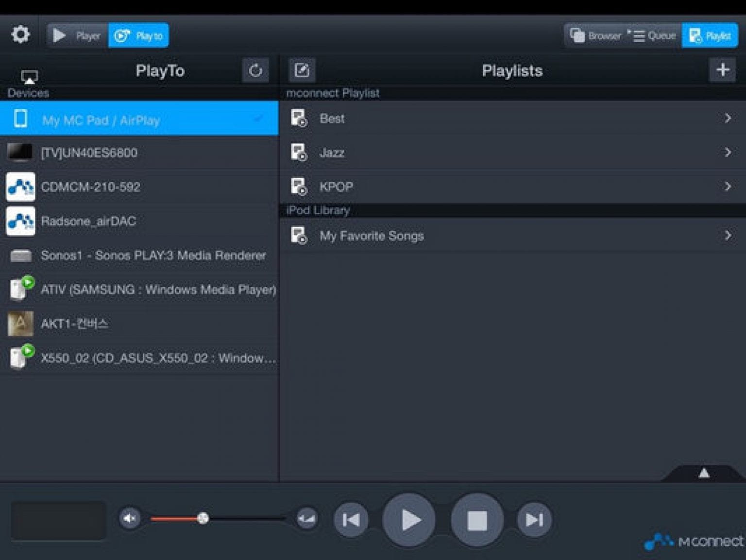This screenshot has height=560, width=746.
Task: Add a new playlist with the plus icon
Action: coord(723,69)
